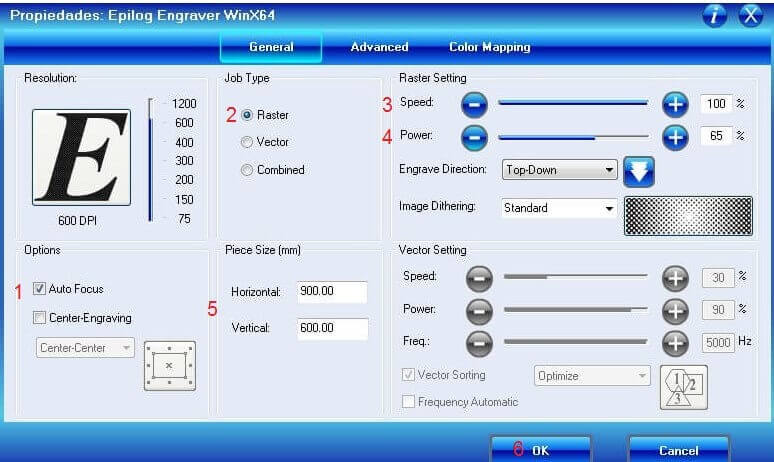This screenshot has width=774, height=462.
Task: Click the raster Speed slider track
Action: (x=574, y=103)
